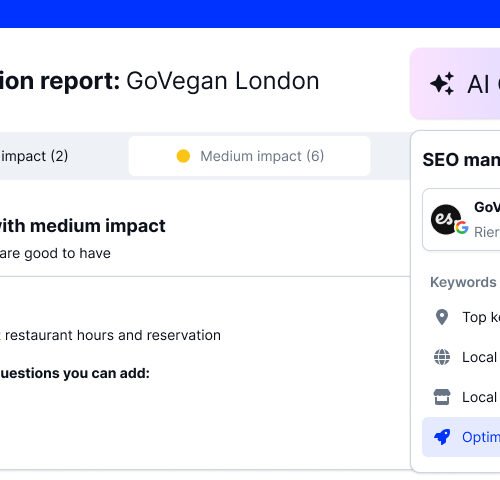Select the GoVegan business card
Image resolution: width=500 pixels, height=480 pixels.
(x=461, y=219)
